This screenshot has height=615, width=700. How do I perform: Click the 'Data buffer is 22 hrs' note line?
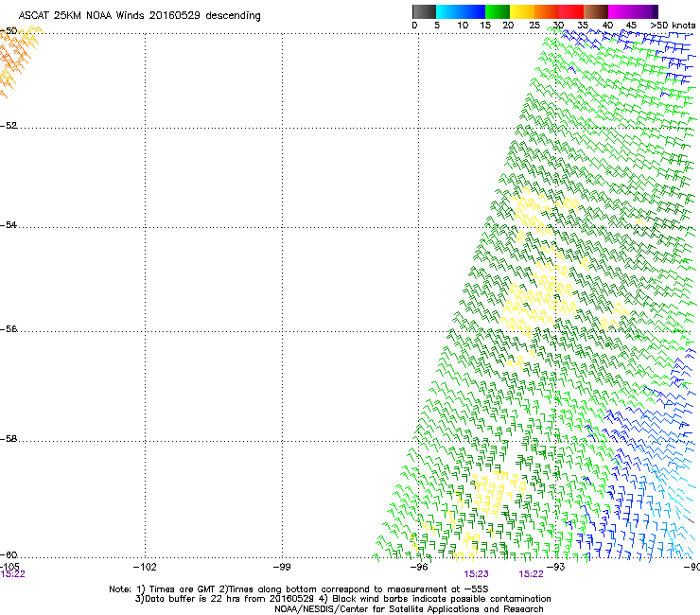pyautogui.click(x=342, y=599)
